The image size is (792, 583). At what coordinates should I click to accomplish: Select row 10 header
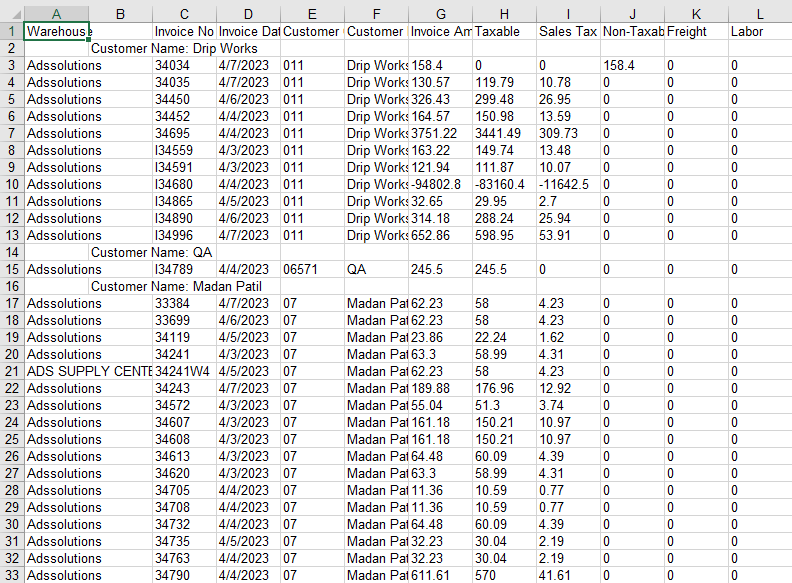click(x=12, y=184)
